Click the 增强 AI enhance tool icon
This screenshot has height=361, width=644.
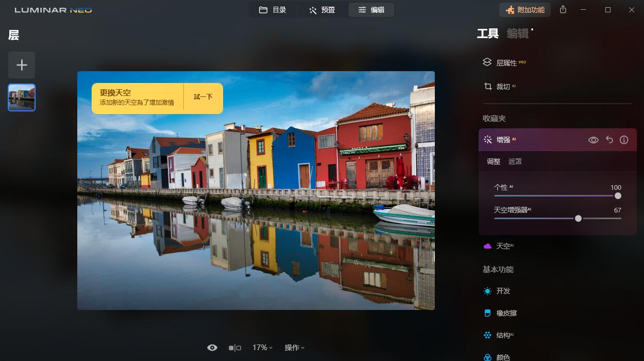pyautogui.click(x=487, y=139)
